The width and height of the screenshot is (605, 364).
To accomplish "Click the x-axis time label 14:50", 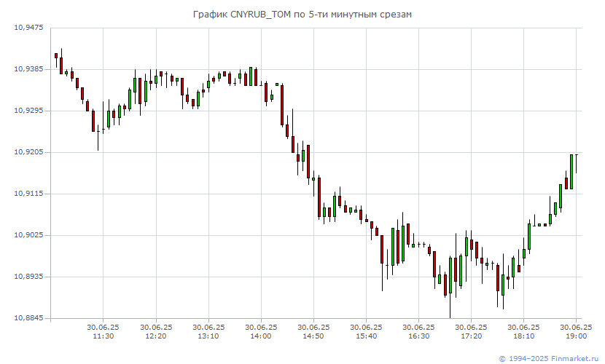I will pos(313,336).
